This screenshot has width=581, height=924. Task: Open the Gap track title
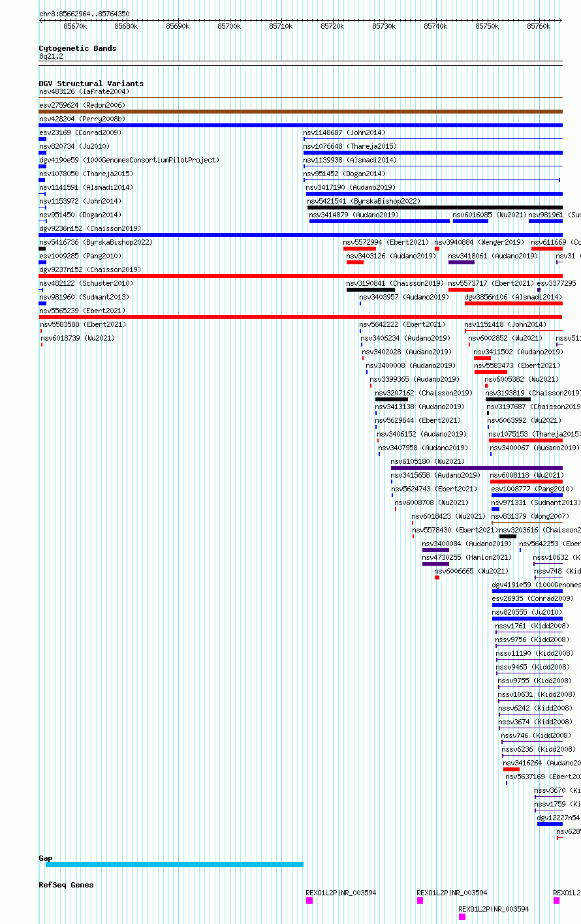pos(46,858)
